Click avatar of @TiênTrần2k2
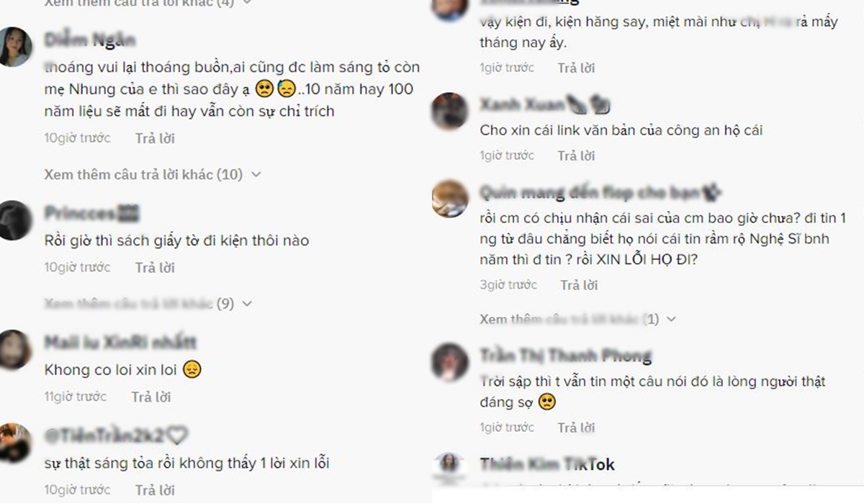Viewport: 864px width, 504px height. point(14,442)
